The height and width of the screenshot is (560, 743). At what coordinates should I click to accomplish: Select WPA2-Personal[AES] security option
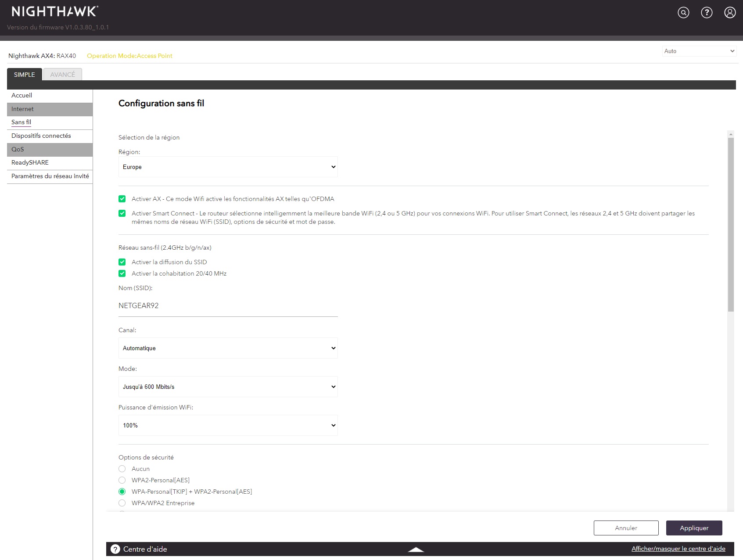coord(122,480)
